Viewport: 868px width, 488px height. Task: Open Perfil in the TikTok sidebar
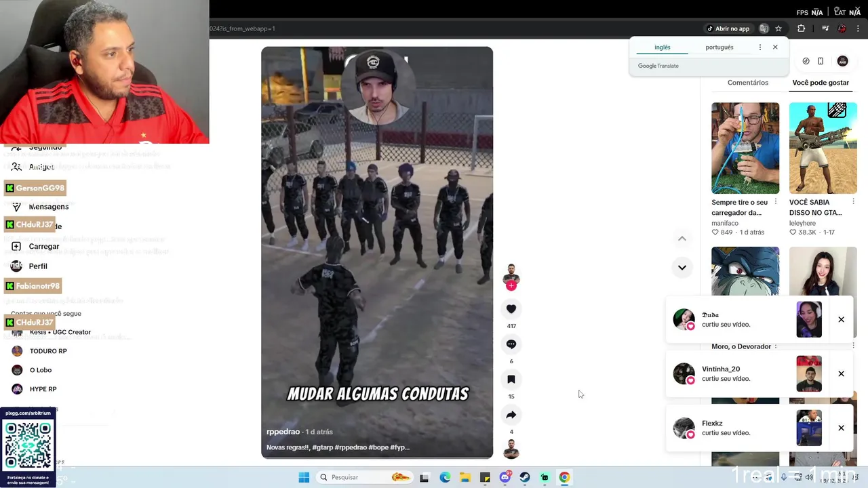[30, 266]
